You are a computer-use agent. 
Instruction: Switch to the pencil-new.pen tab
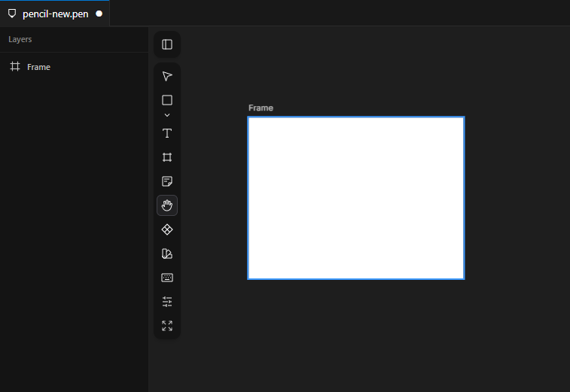[x=55, y=14]
